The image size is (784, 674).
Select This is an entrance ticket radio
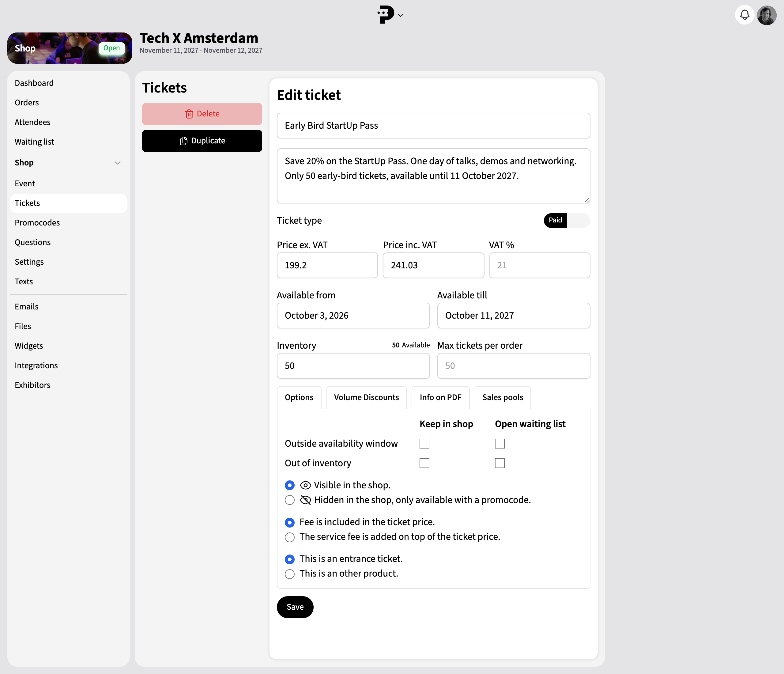289,559
